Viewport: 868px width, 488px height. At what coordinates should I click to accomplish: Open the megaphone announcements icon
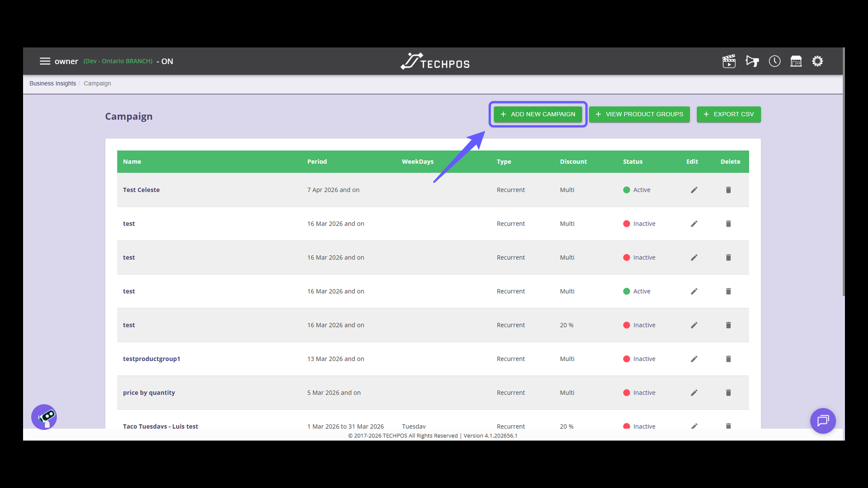(752, 61)
